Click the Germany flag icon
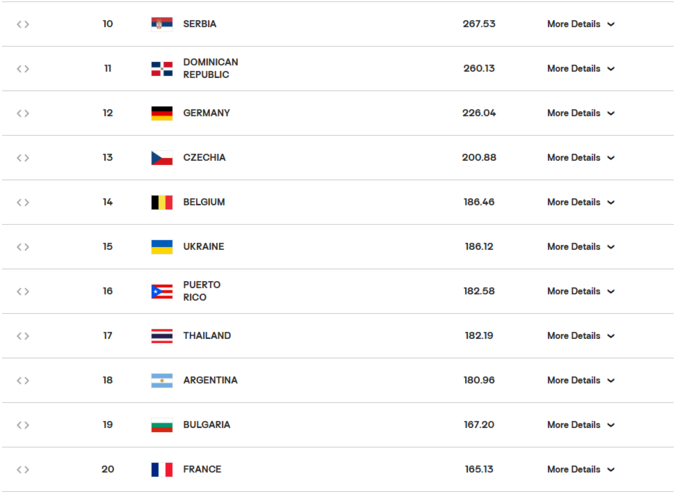Viewport: 680px width, 492px height. [162, 113]
